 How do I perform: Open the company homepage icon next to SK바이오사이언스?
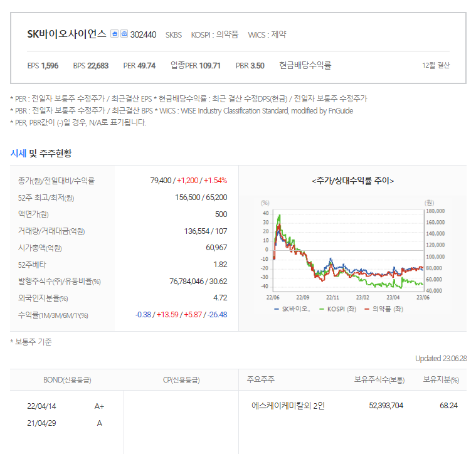coord(114,34)
